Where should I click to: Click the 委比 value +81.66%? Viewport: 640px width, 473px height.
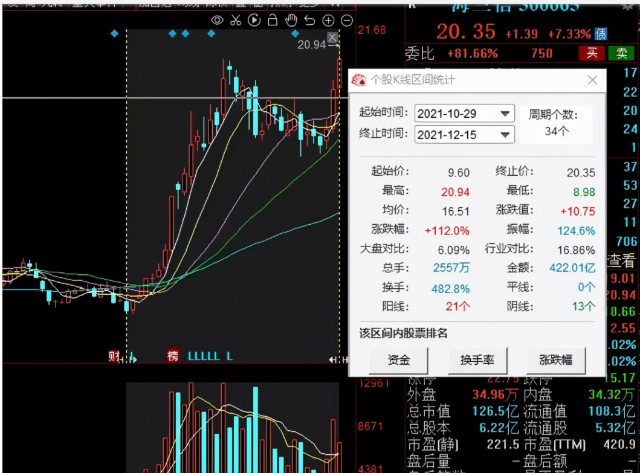473,53
